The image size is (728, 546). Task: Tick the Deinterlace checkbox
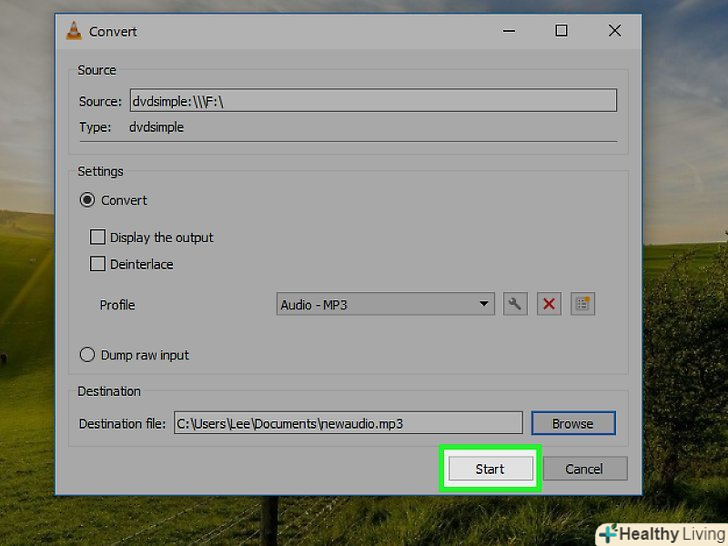[x=98, y=264]
